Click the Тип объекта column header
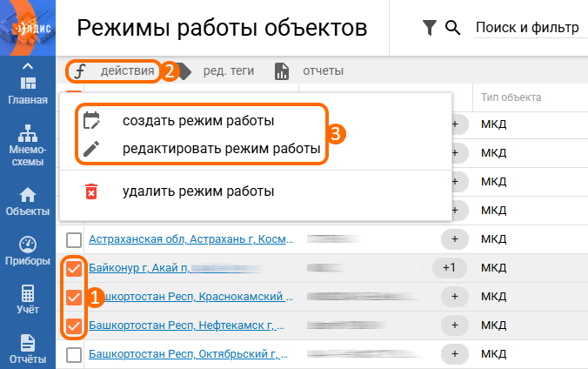 coord(511,97)
